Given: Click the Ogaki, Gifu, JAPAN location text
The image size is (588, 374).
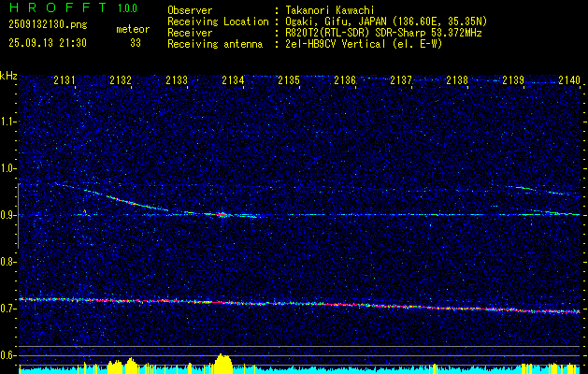Looking at the screenshot, I should [385, 22].
